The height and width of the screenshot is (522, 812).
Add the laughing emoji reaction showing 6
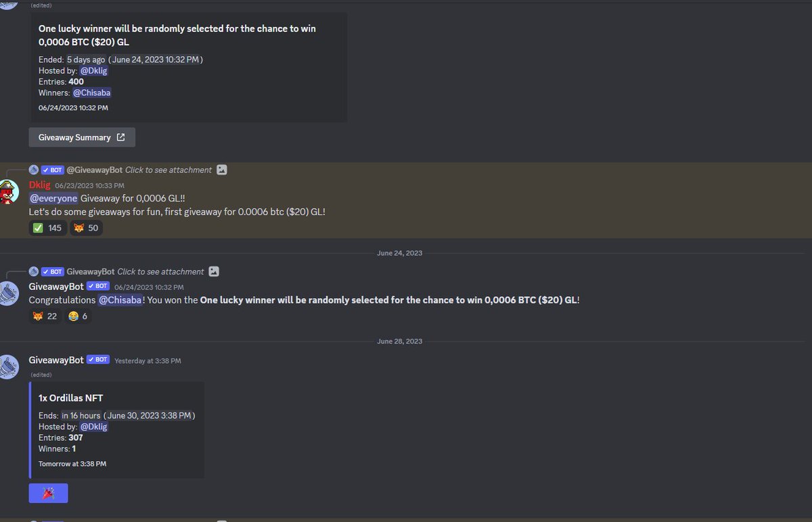78,316
